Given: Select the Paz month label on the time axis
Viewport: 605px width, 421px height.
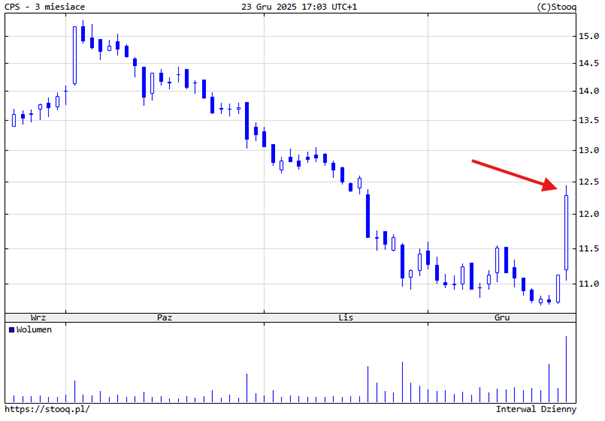Looking at the screenshot, I should 165,317.
